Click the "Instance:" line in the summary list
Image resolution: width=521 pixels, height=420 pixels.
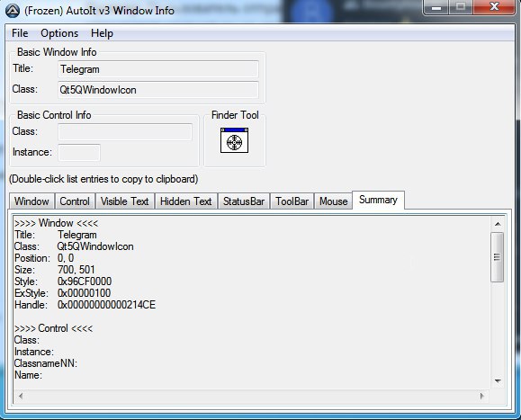pos(34,352)
